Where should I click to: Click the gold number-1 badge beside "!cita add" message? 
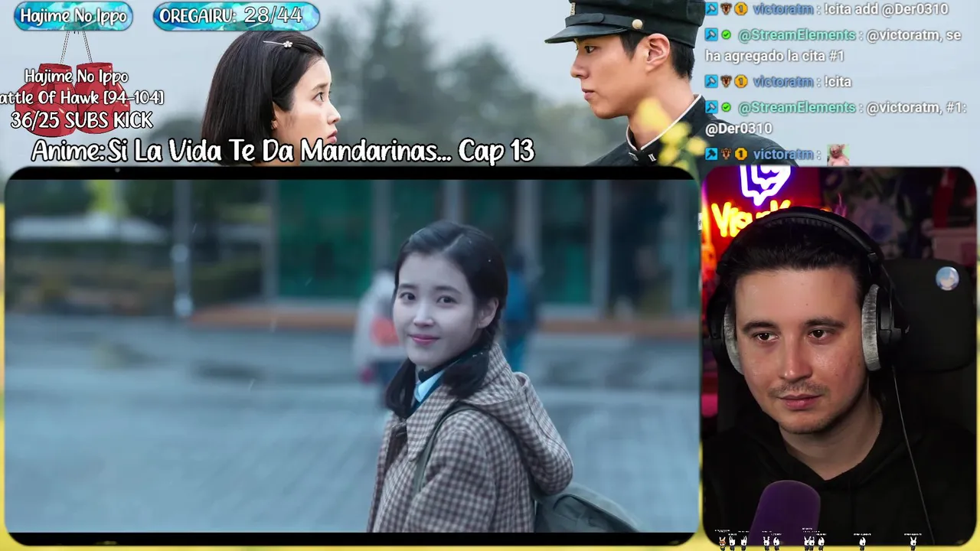741,9
